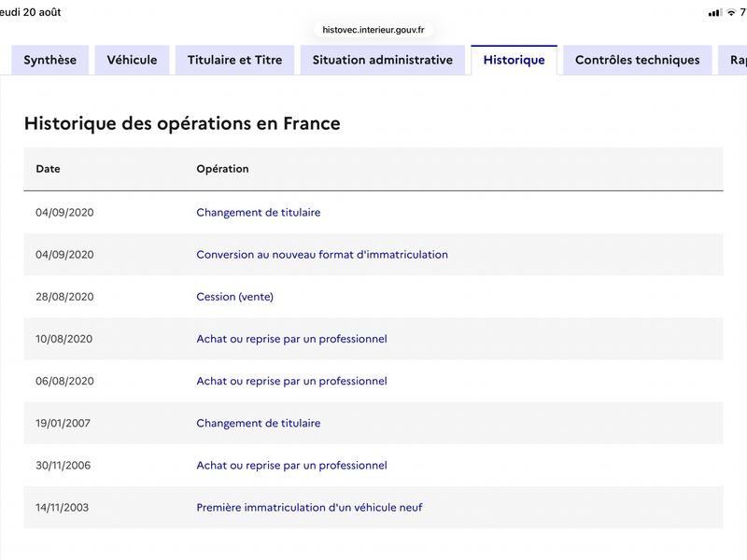747x560 pixels.
Task: Open the Contrôles techniques tab
Action: coord(638,60)
